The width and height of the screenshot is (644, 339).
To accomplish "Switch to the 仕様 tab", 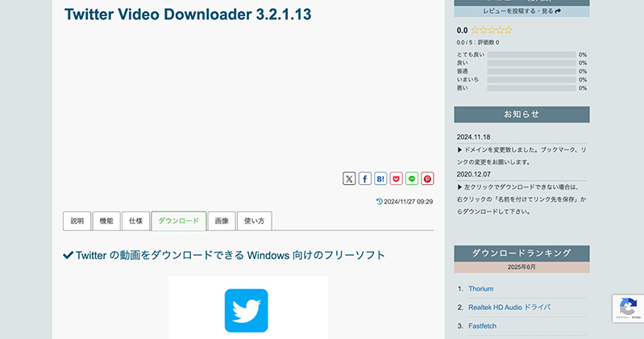I will [135, 221].
